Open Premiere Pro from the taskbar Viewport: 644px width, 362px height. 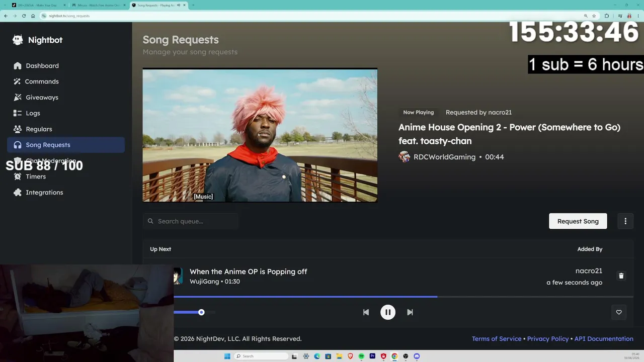point(372,356)
